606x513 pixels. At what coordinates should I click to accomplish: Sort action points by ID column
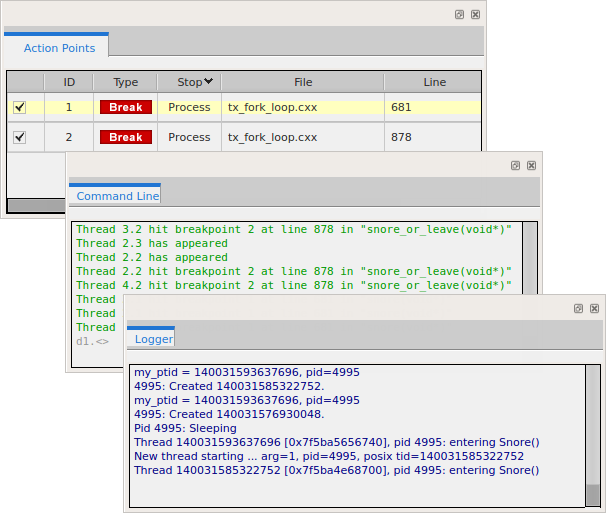pyautogui.click(x=69, y=82)
